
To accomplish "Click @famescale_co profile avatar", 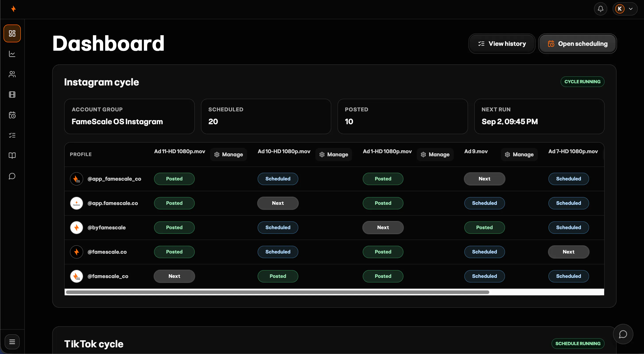I will (x=77, y=276).
